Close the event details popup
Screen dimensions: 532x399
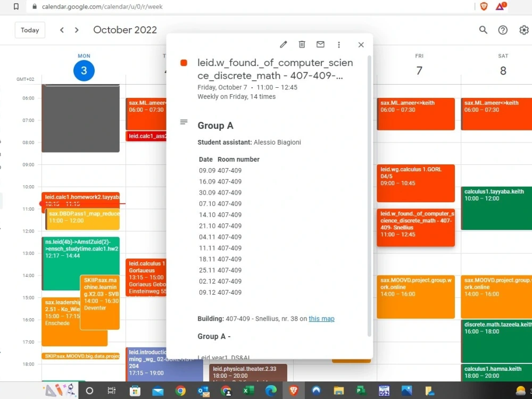[361, 45]
